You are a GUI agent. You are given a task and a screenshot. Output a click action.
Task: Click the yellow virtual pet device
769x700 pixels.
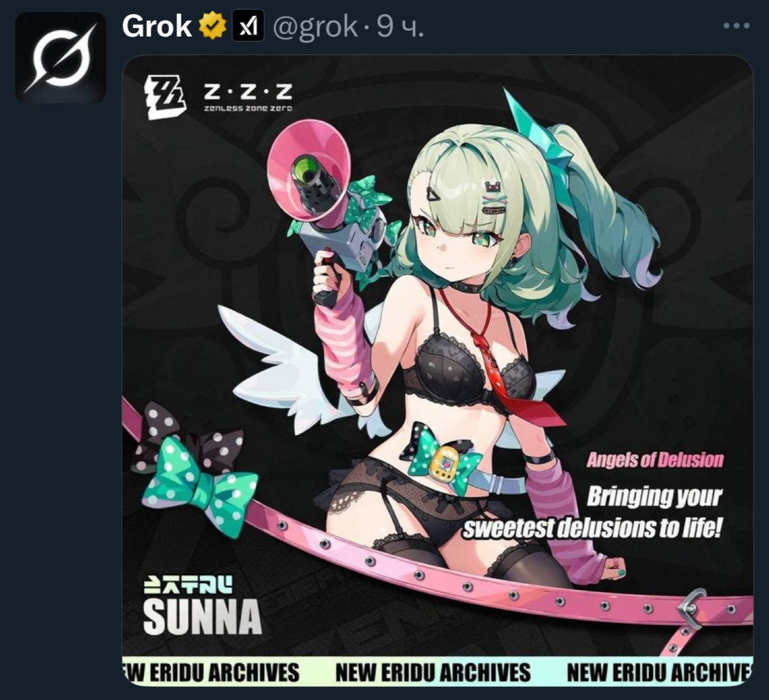tap(444, 463)
